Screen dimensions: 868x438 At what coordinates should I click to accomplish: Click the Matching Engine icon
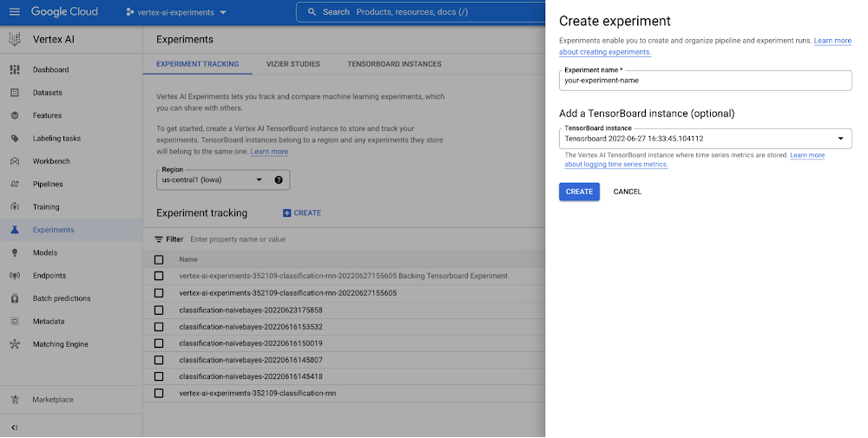click(15, 344)
